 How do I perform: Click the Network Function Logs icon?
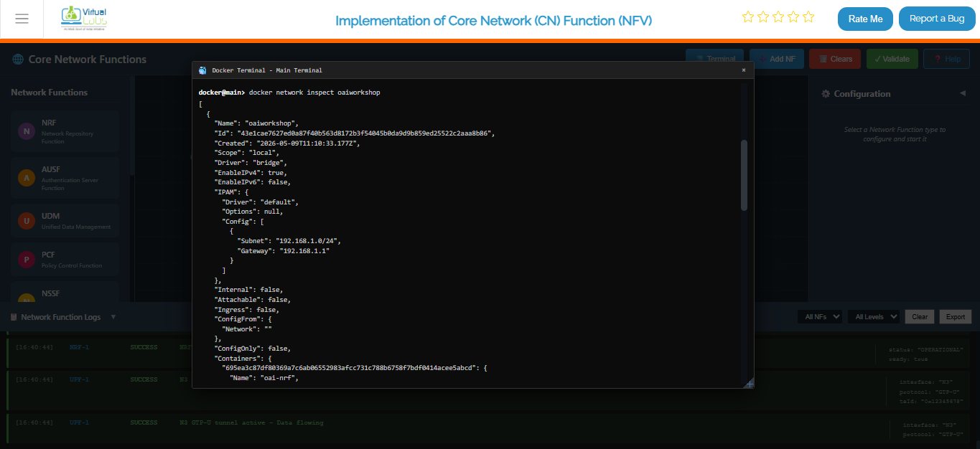[x=14, y=317]
